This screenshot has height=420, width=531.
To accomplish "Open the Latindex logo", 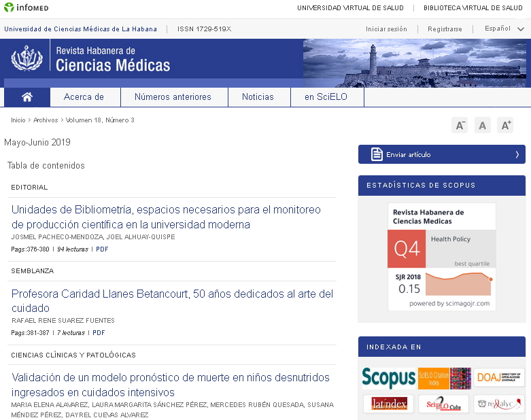I will [x=389, y=404].
